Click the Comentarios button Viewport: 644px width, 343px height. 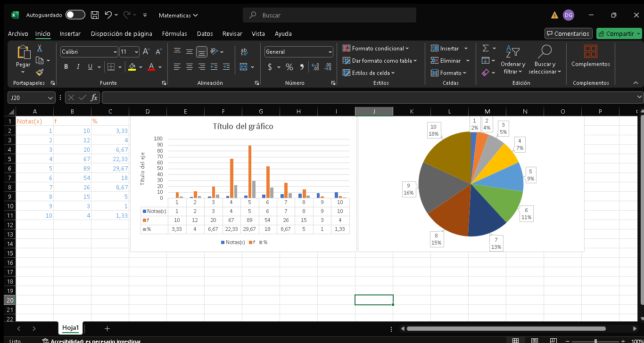(x=569, y=33)
